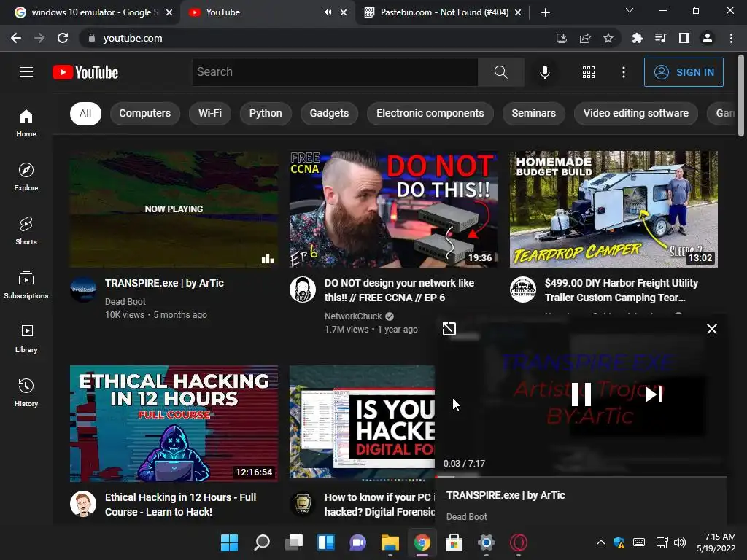Viewport: 747px width, 560px height.
Task: Click NetworkChuck channel avatar
Action: tap(303, 289)
